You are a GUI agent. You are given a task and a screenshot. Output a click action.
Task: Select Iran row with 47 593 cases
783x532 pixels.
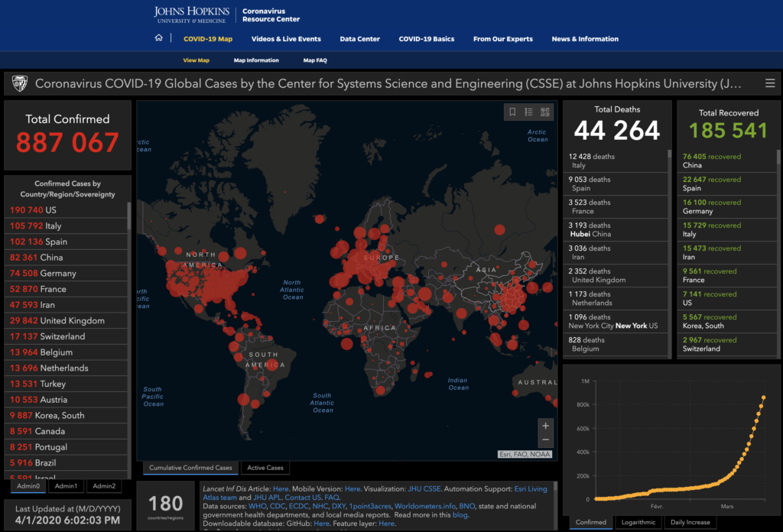pyautogui.click(x=66, y=305)
